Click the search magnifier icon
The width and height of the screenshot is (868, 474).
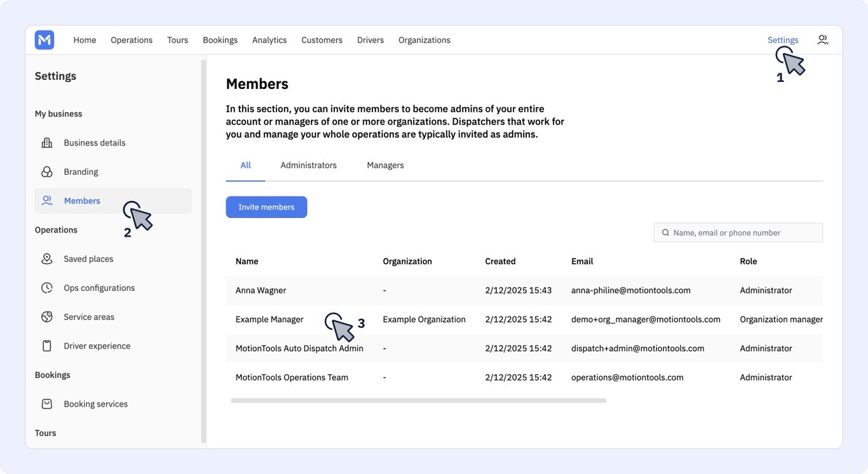point(665,233)
